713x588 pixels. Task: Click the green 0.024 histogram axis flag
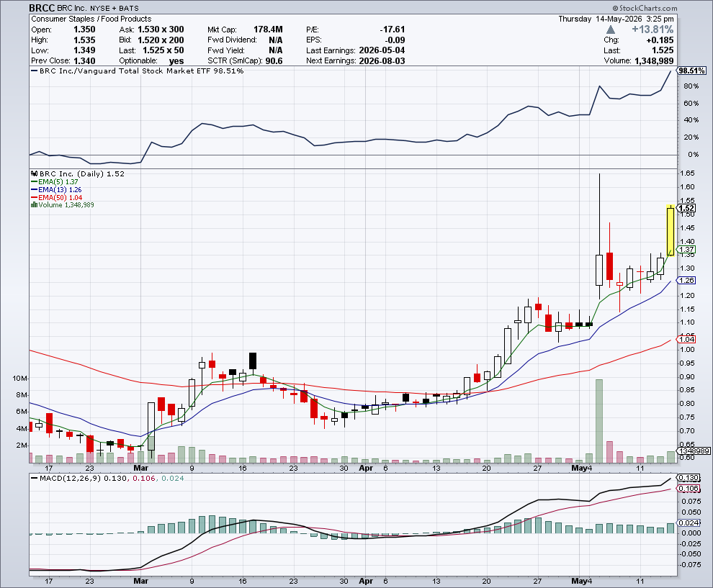click(689, 523)
